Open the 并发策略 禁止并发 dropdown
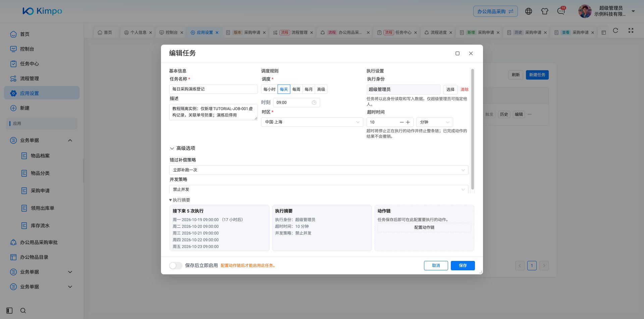 (x=319, y=190)
